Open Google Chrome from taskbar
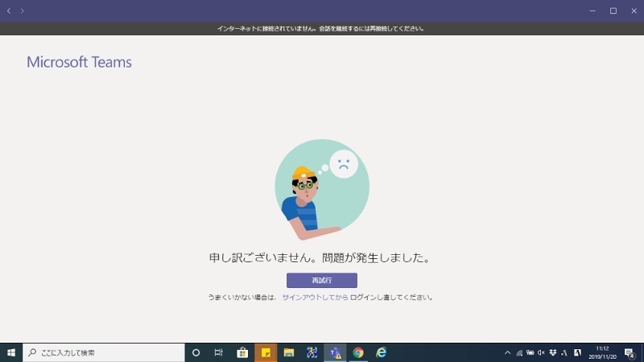 pyautogui.click(x=358, y=352)
